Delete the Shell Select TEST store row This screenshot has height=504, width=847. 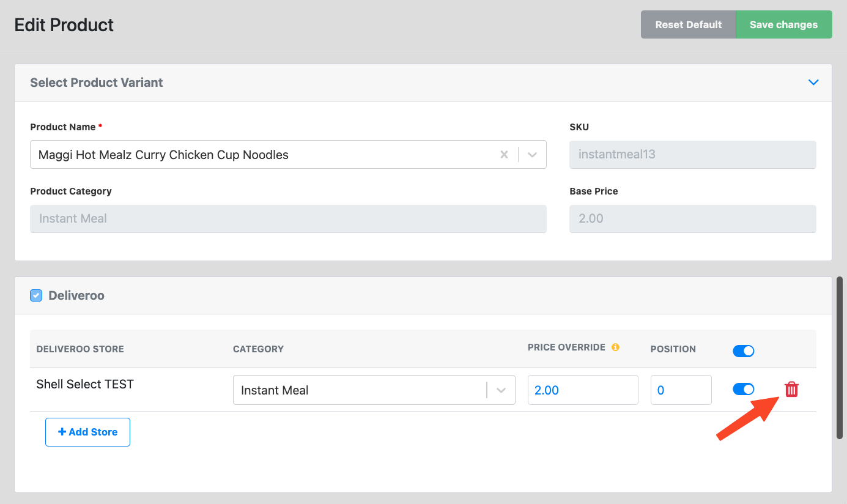coord(791,389)
